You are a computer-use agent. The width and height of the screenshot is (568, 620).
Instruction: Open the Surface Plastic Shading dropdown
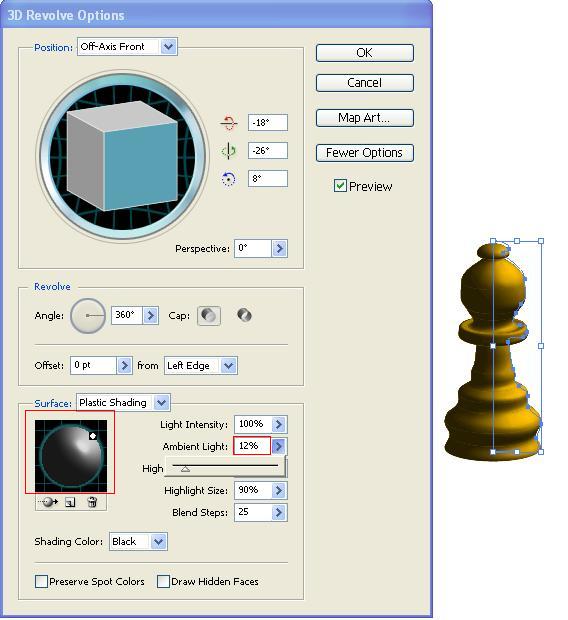[x=123, y=403]
